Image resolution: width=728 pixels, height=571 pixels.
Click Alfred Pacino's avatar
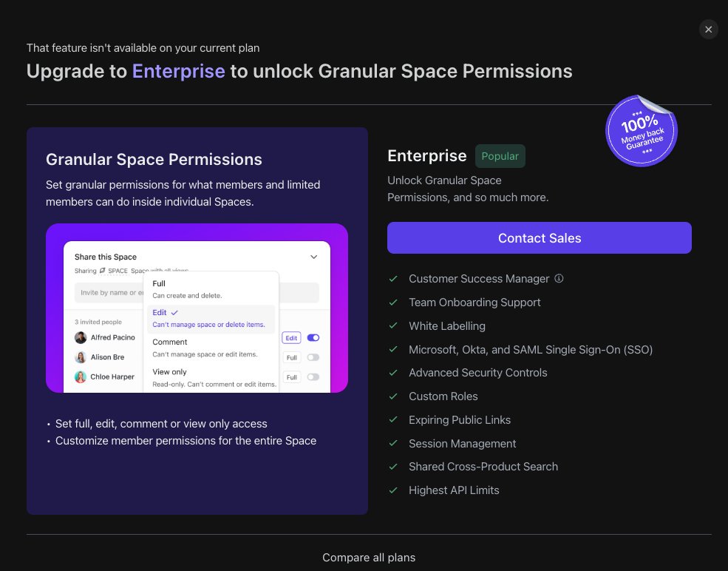tap(81, 338)
